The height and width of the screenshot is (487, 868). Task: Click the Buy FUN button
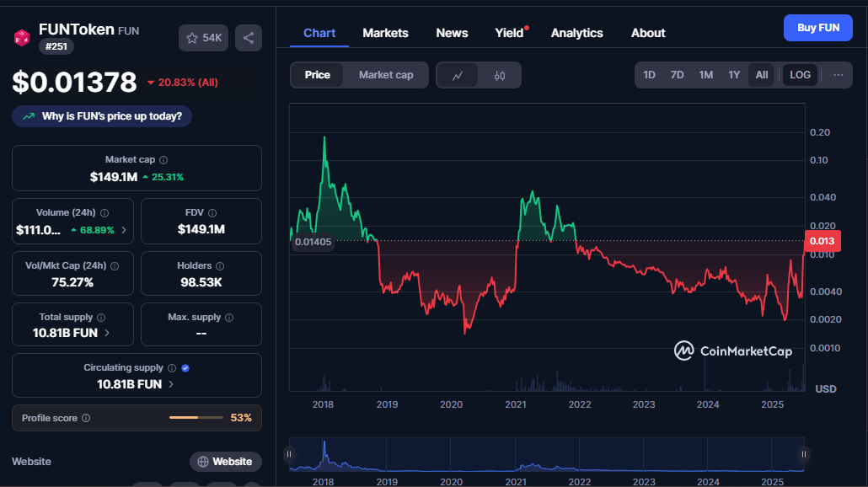point(817,28)
